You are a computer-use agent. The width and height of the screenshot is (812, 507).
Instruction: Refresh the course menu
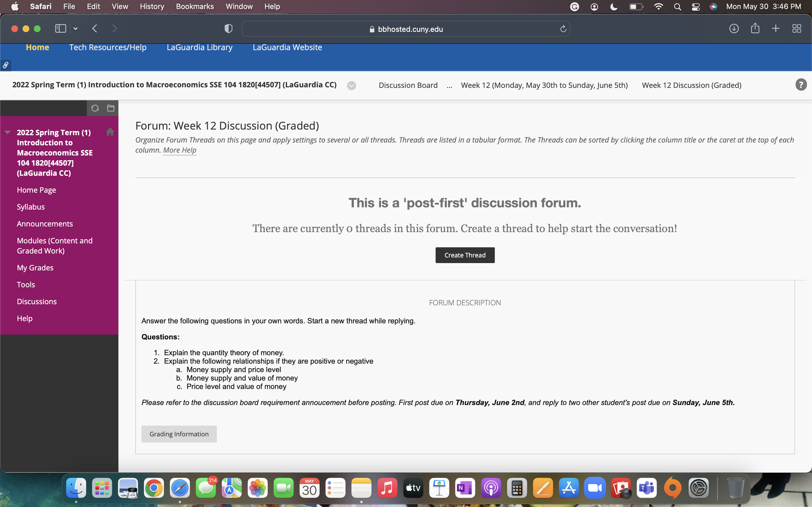(95, 108)
